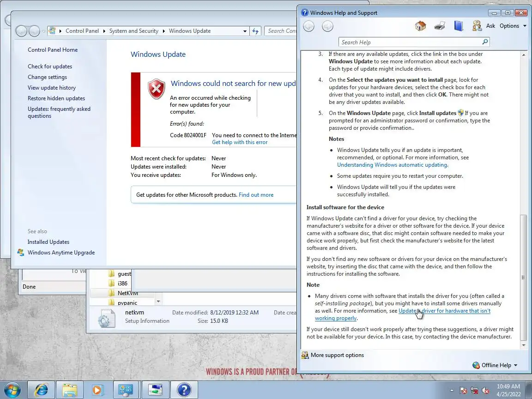The height and width of the screenshot is (399, 532).
Task: Open Windows Explorer from taskbar
Action: tap(70, 390)
